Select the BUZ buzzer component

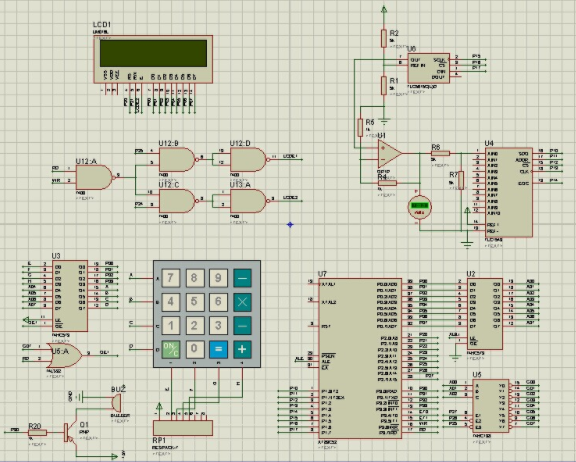coord(116,403)
